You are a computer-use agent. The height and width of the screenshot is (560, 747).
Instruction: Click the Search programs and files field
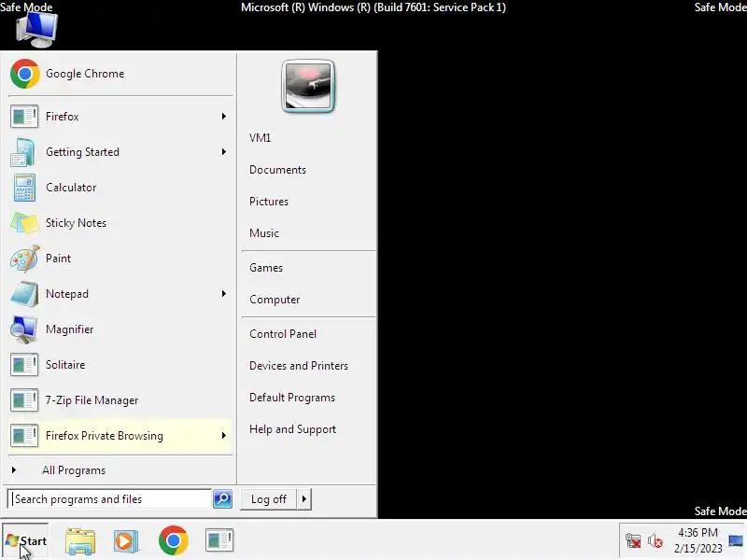[x=110, y=499]
